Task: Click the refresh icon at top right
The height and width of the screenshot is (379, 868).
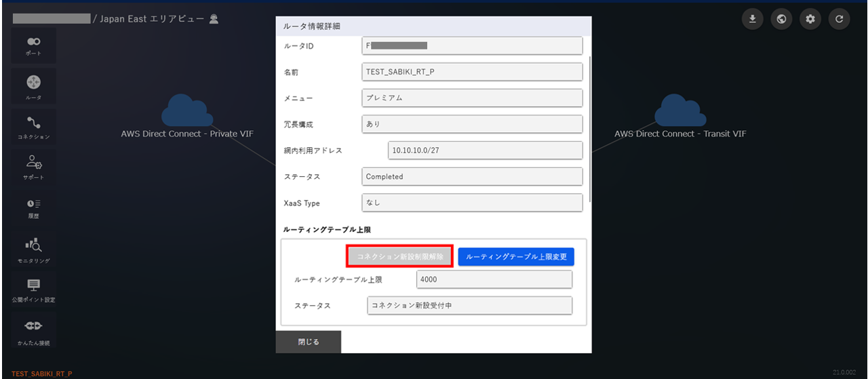Action: pos(839,19)
